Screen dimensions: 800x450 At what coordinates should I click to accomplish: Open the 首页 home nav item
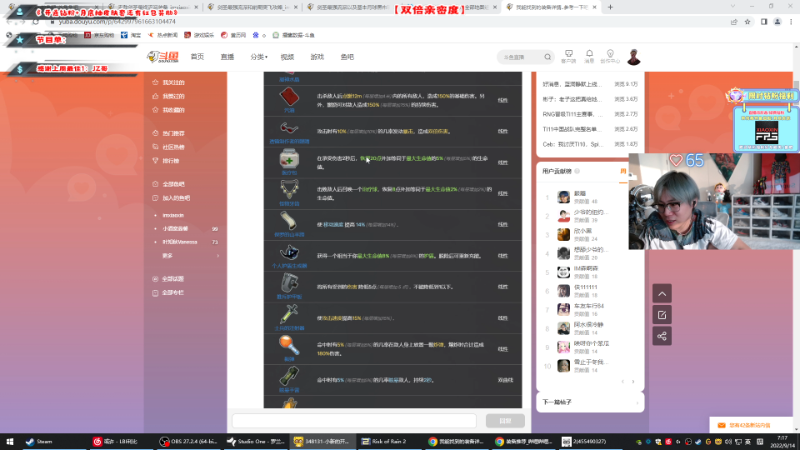[x=197, y=57]
